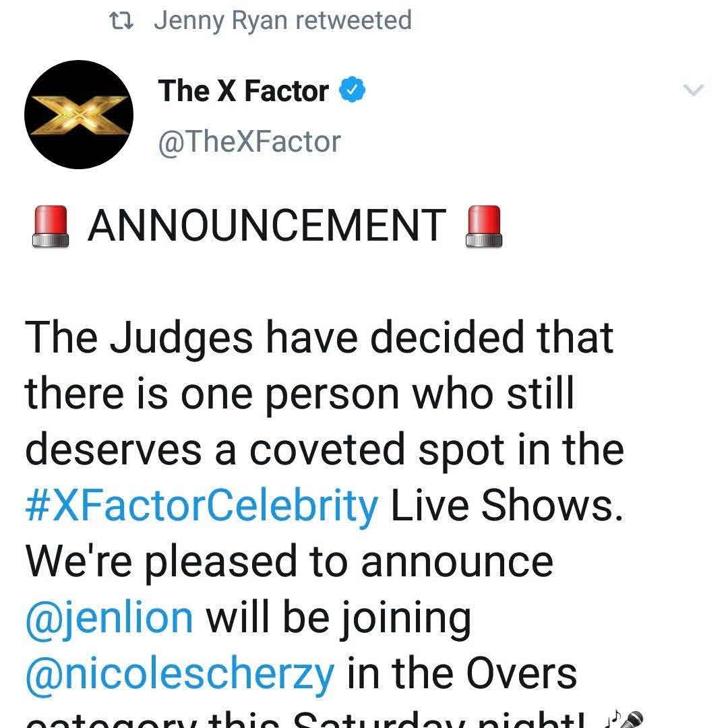Click 'will be joining' text
728x728 pixels.
coord(339,617)
